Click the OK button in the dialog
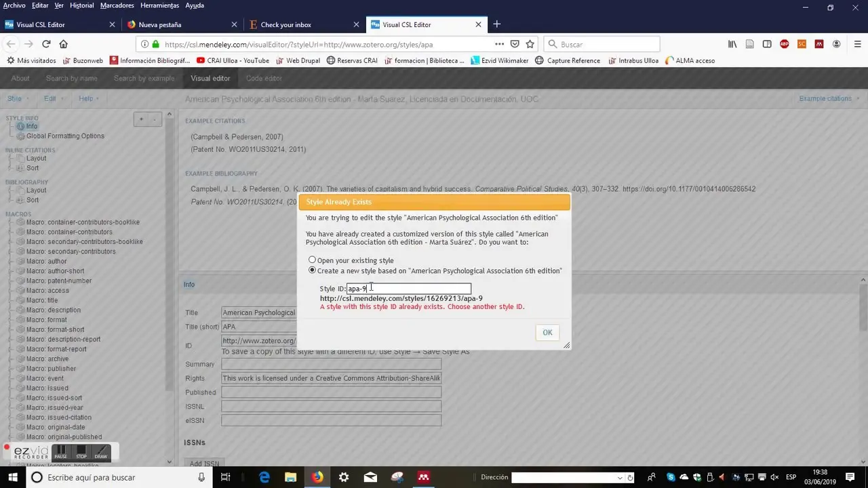Viewport: 868px width, 488px height. [547, 332]
